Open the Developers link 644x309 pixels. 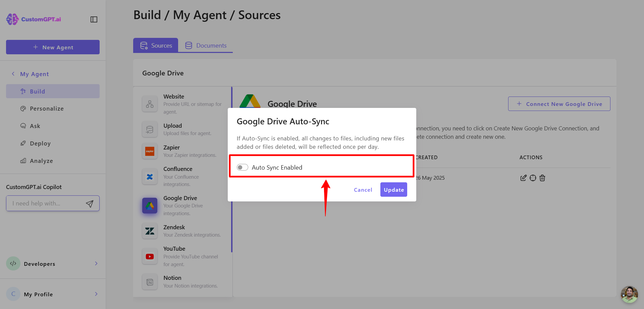point(40,264)
